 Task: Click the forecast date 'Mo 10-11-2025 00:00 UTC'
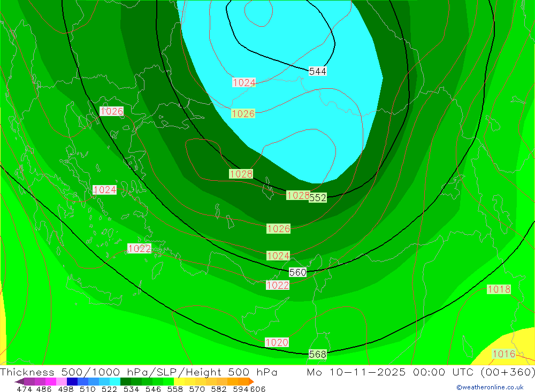click(392, 372)
